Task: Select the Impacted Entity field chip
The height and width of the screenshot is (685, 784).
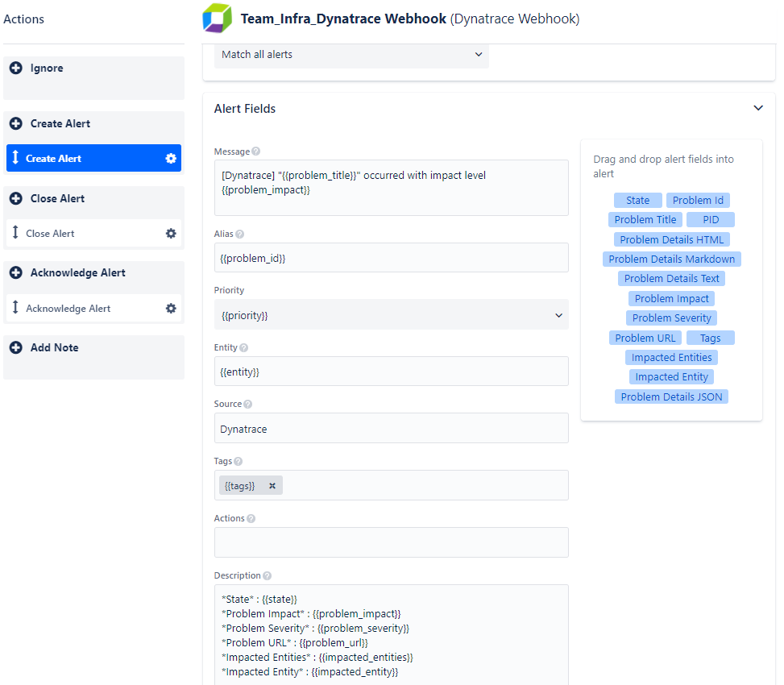Action: [x=671, y=377]
